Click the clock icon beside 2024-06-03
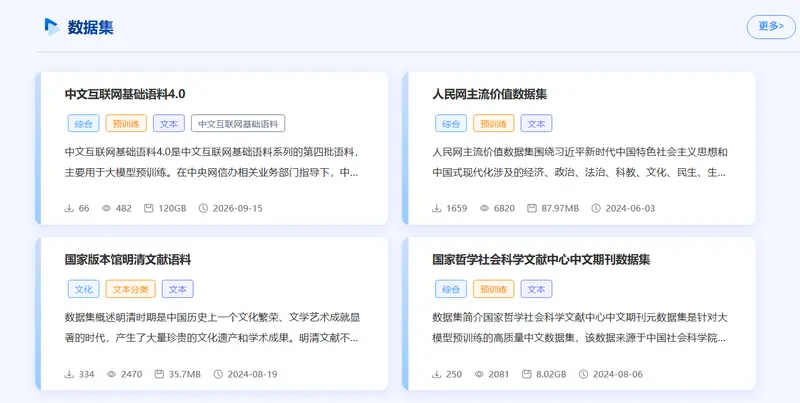This screenshot has width=800, height=403. pos(596,208)
